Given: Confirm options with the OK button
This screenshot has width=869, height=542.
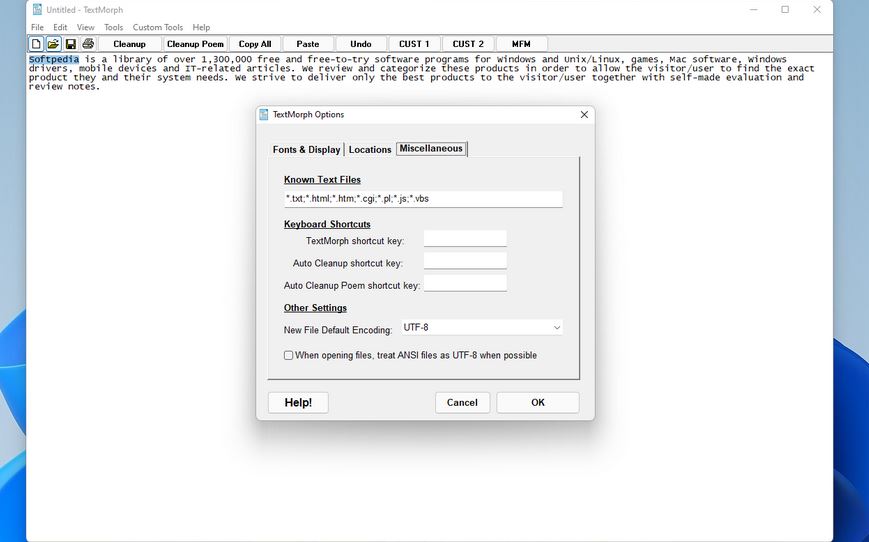Looking at the screenshot, I should pos(538,402).
